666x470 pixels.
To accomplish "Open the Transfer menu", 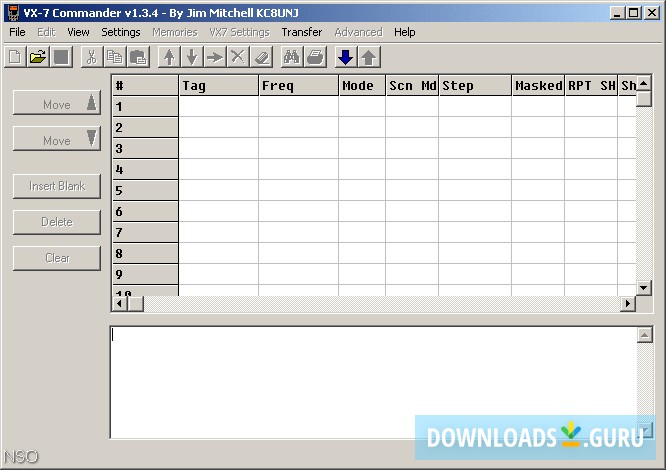I will pos(302,32).
